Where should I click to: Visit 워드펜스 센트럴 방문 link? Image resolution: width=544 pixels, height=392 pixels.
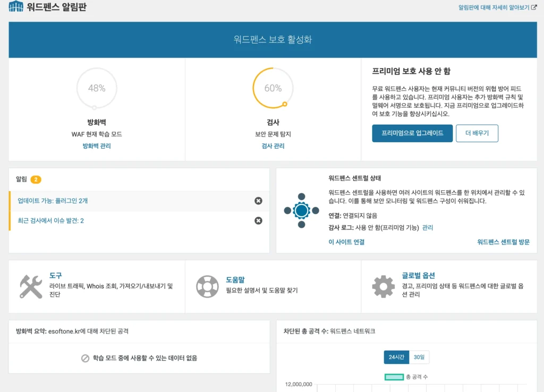coord(503,242)
